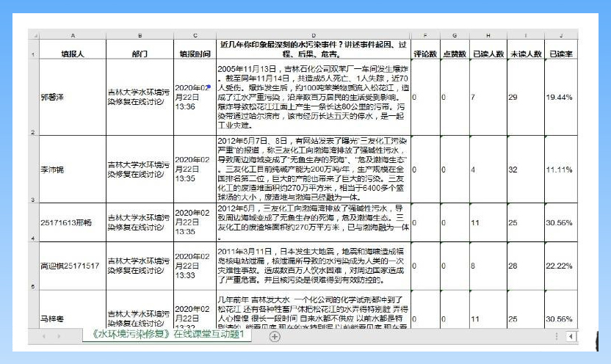Click the horizontal scrollbar left arrow

(x=571, y=336)
